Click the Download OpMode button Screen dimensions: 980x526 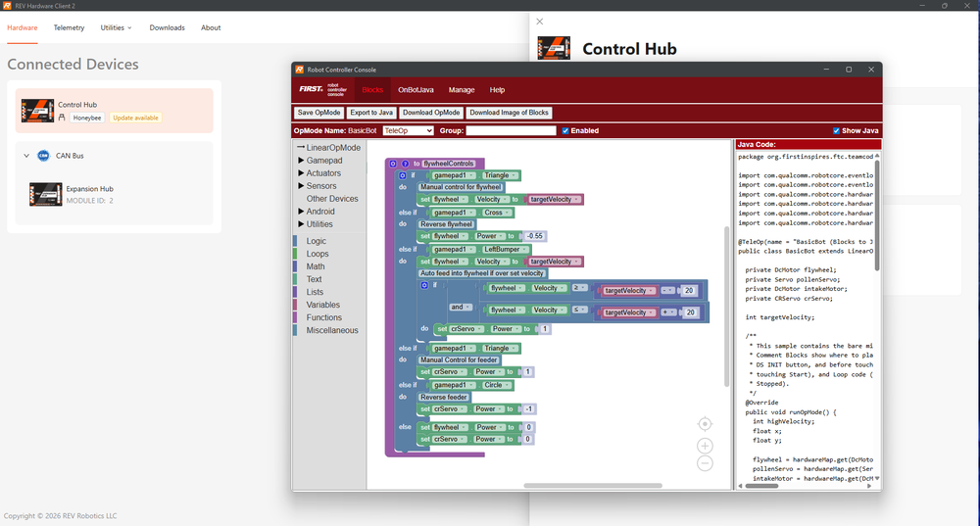(x=431, y=113)
